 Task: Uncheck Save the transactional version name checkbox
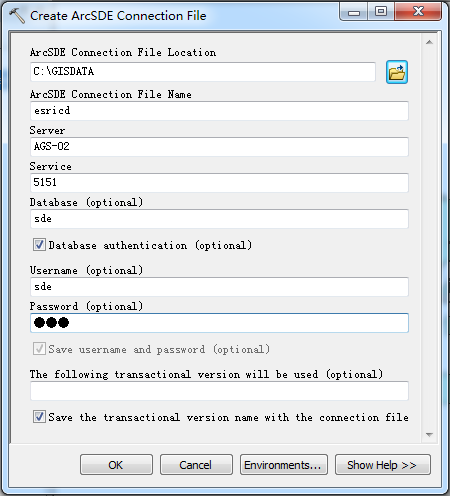click(39, 417)
